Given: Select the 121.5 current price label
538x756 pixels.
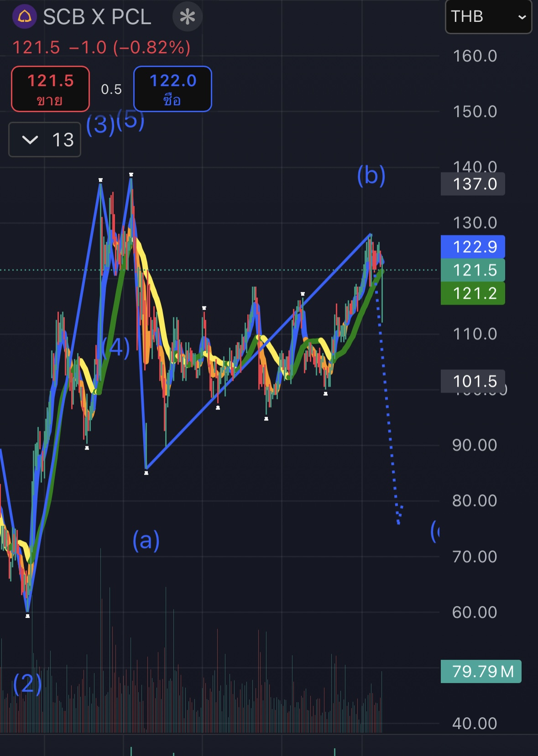Looking at the screenshot, I should coord(473,270).
